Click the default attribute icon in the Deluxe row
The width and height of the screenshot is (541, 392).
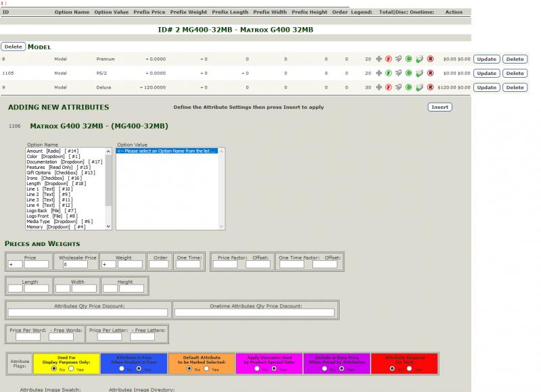[x=398, y=87]
